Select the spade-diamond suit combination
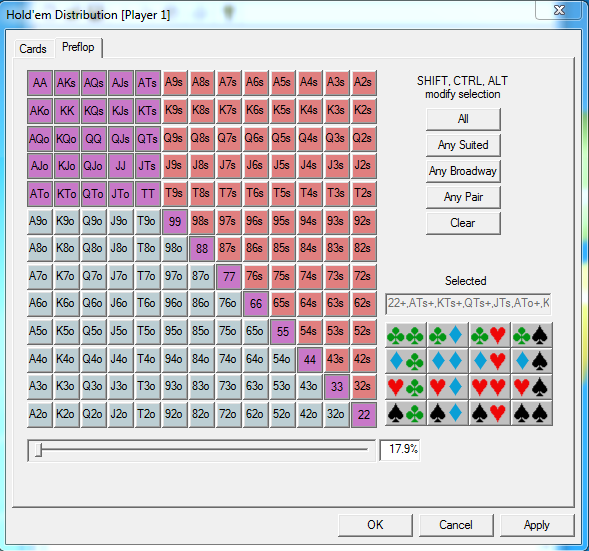Screen dimensions: 589x551 pos(448,413)
